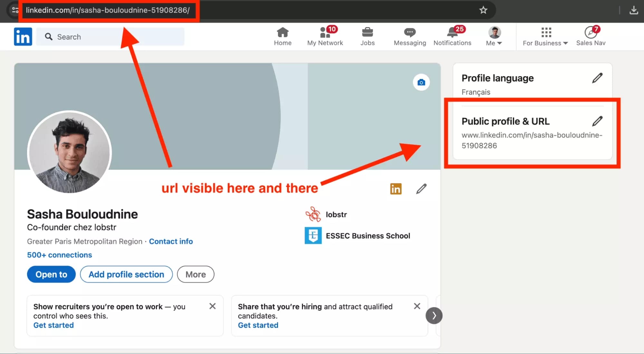Dismiss the open to work recruiter card
The width and height of the screenshot is (644, 354).
coord(212,306)
